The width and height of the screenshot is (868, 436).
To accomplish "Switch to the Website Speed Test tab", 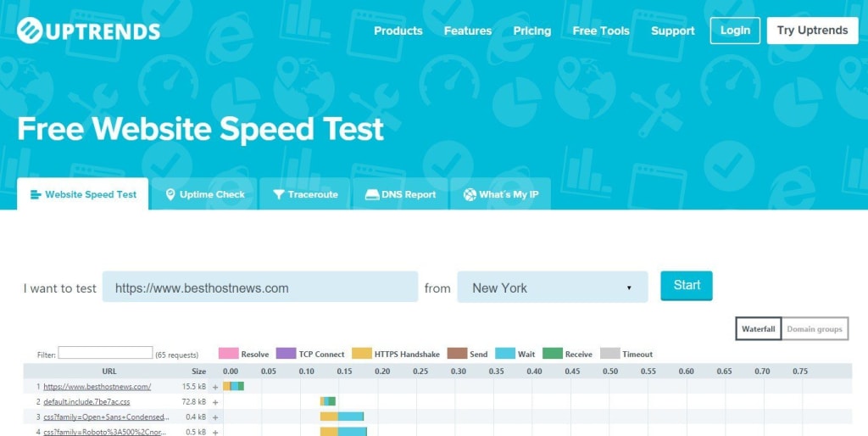I will click(x=83, y=194).
